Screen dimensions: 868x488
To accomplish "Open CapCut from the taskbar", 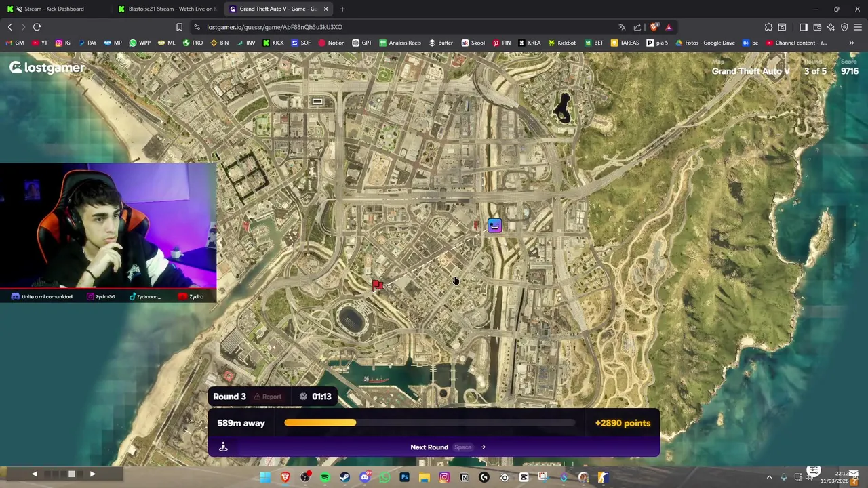I will click(x=524, y=478).
